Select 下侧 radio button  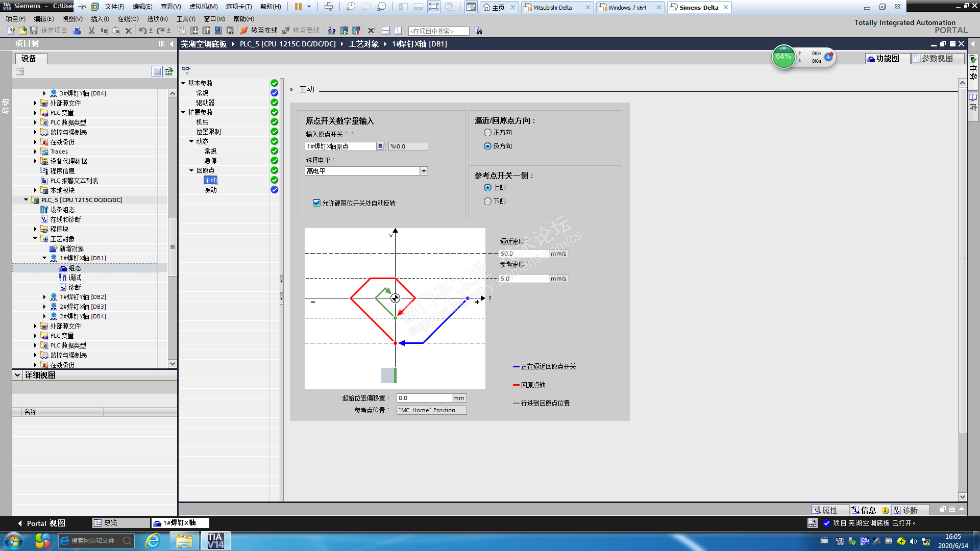tap(488, 202)
